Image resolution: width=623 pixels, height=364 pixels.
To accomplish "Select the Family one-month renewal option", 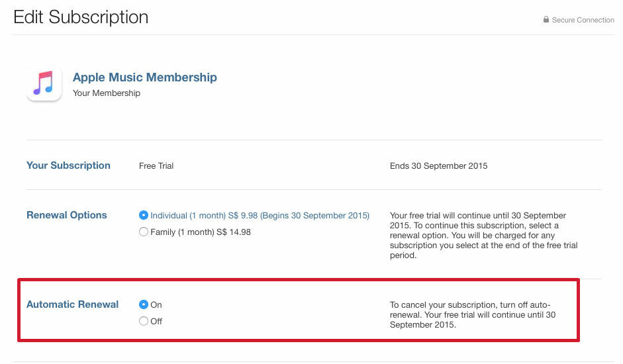I will (x=144, y=232).
